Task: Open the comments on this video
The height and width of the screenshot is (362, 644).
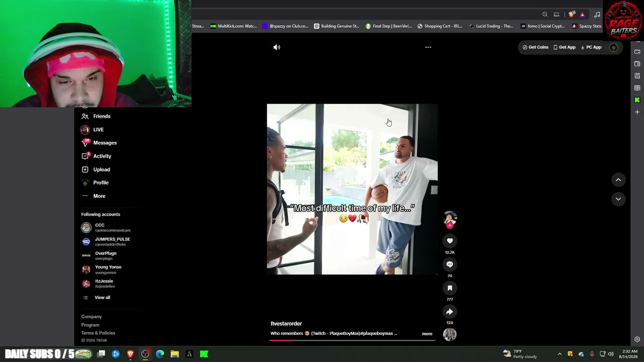Action: point(450,264)
